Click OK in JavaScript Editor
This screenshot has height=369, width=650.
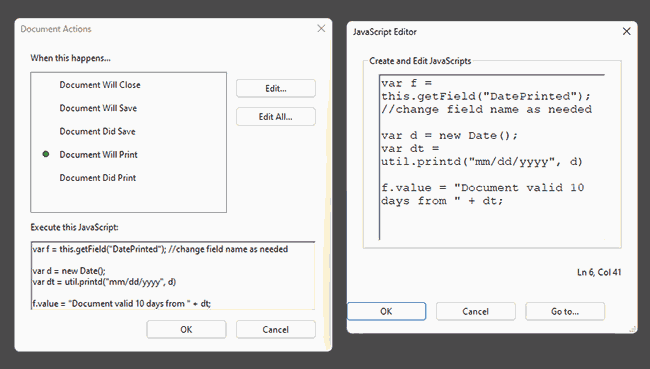386,311
